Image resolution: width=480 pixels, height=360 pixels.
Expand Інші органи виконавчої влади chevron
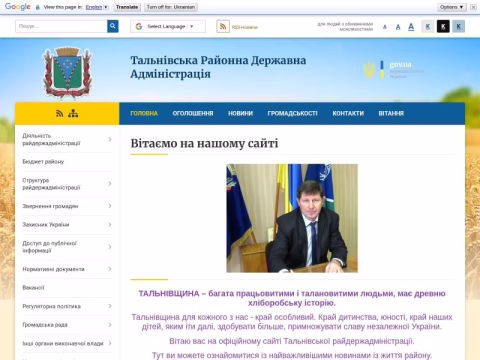pos(110,343)
